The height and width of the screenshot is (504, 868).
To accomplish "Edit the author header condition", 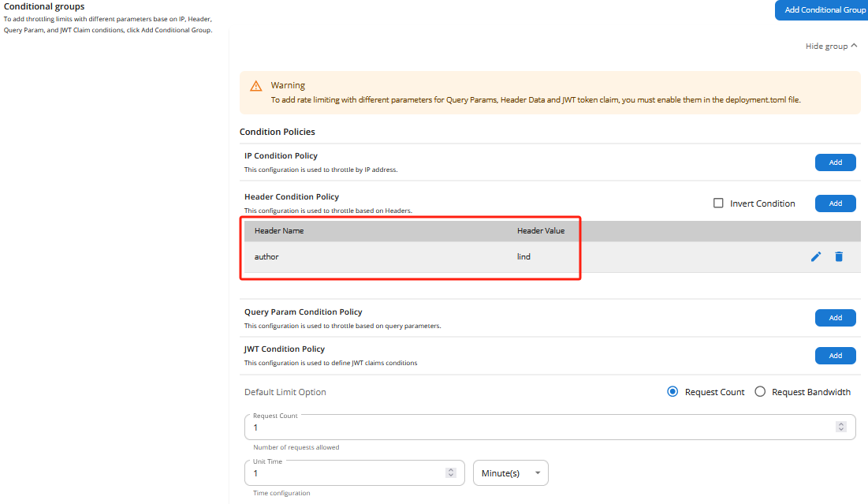I will pyautogui.click(x=816, y=256).
